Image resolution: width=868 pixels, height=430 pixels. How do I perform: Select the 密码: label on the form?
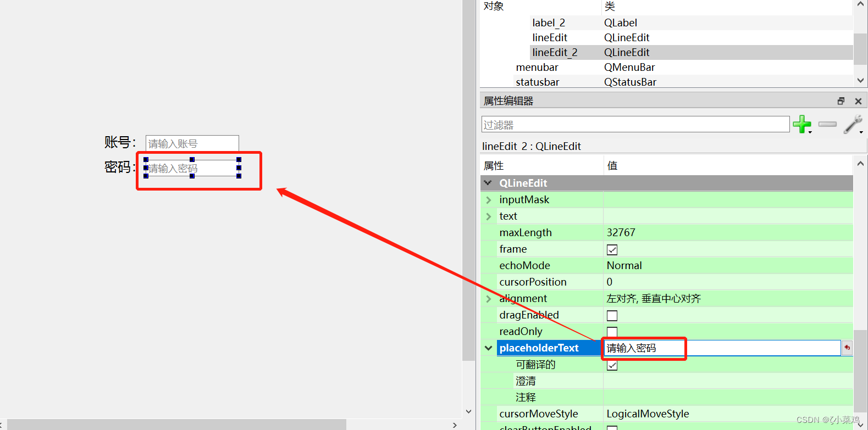pos(120,167)
